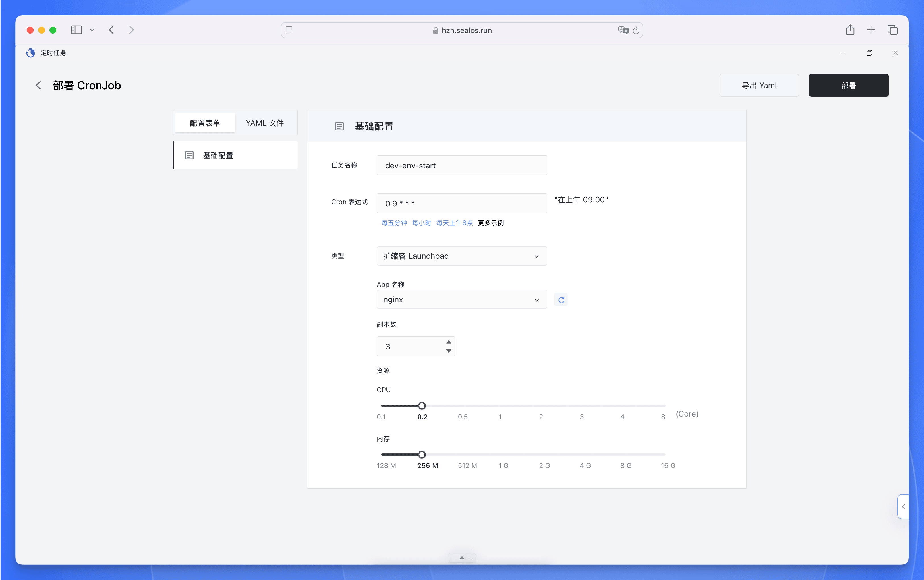Viewport: 924px width, 580px height.
Task: Expand the right-edge collapsed panel
Action: [903, 507]
